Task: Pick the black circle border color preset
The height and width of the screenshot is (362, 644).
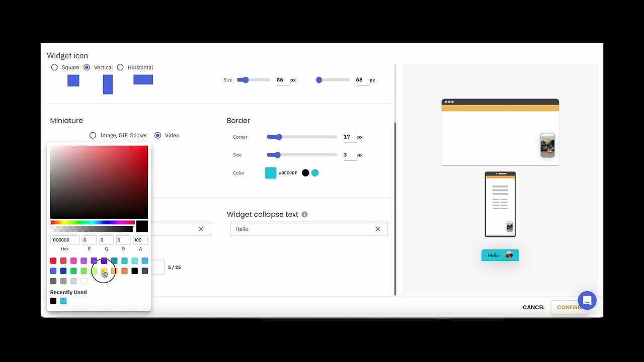Action: (305, 173)
